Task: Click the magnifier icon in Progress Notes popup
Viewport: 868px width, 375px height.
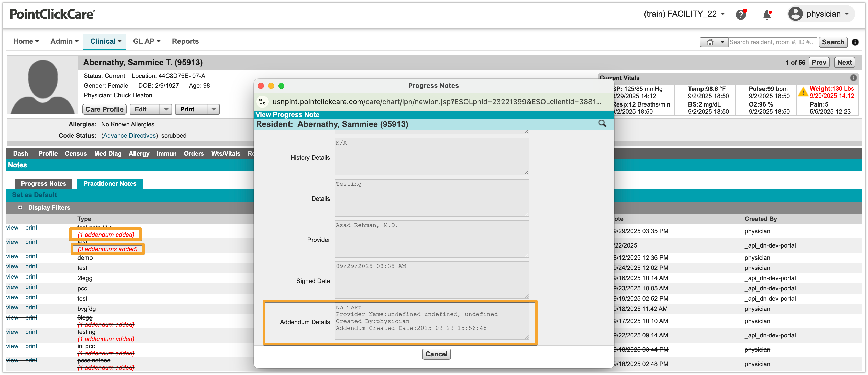Action: pyautogui.click(x=602, y=124)
